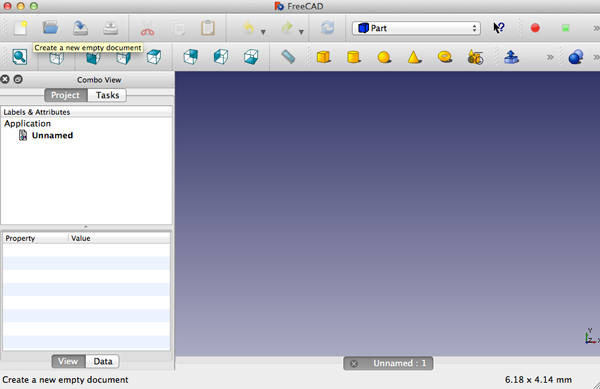Expand the top toolbar overflow chevron

click(596, 28)
